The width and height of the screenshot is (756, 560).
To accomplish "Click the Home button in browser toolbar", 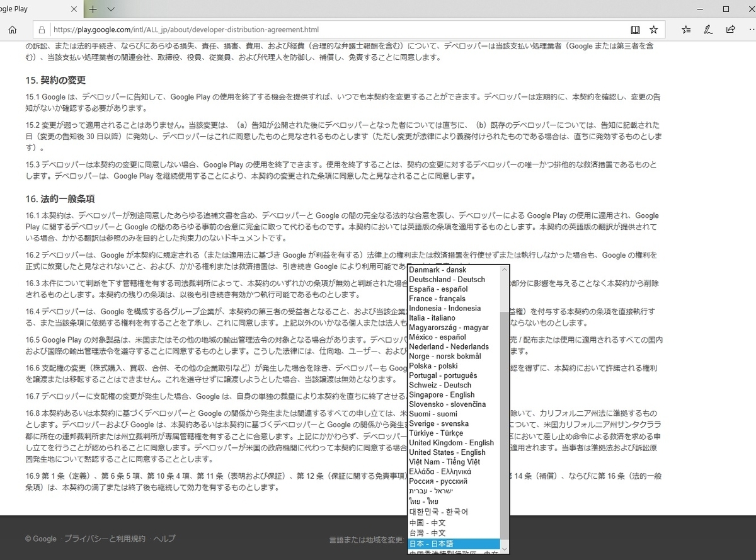I will click(12, 30).
